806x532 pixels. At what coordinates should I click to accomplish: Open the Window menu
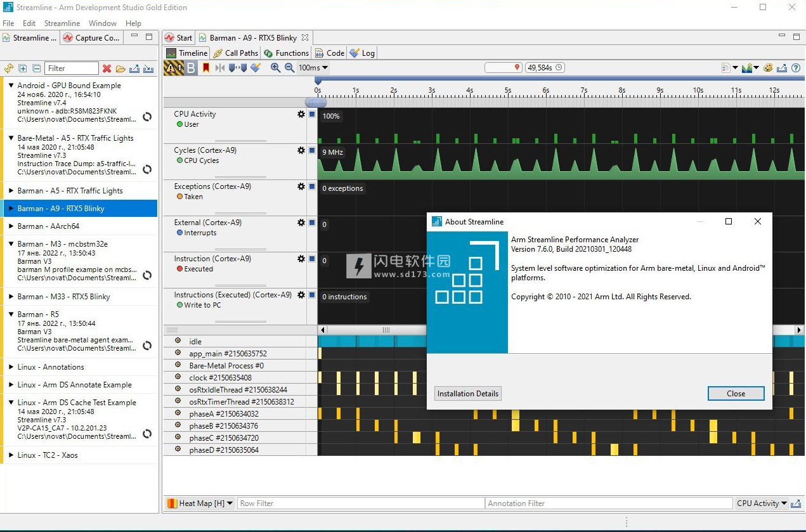coord(103,23)
